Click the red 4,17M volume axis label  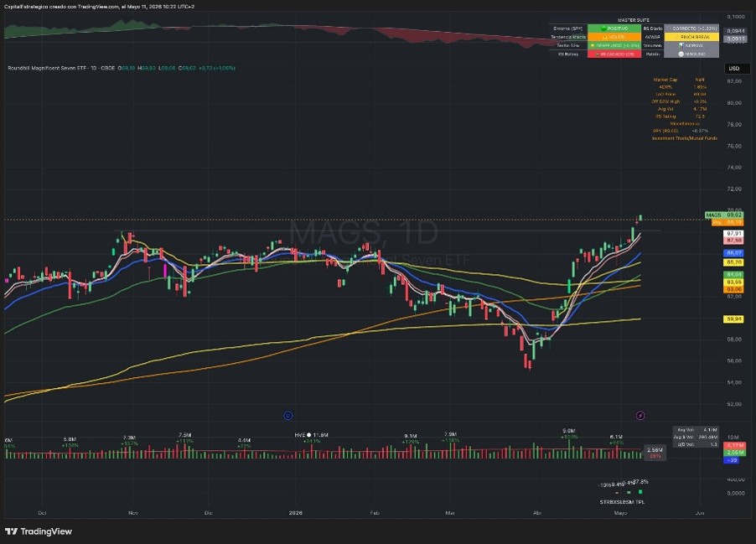(x=735, y=445)
